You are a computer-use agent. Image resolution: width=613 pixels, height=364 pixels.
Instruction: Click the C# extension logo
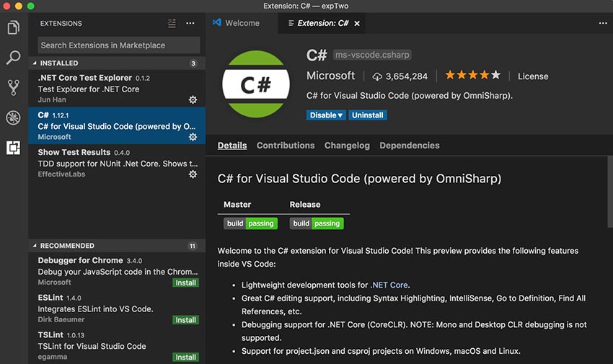coord(256,84)
